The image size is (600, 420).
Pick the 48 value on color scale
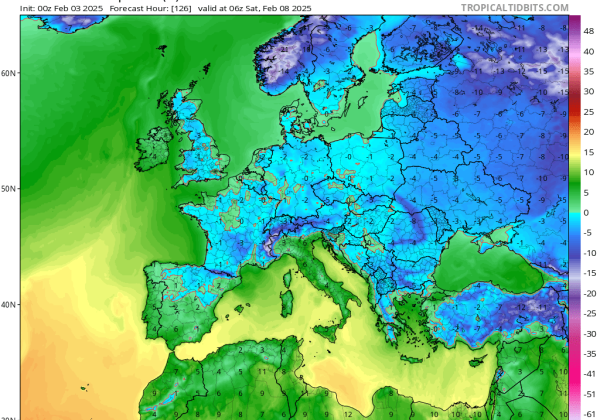point(590,31)
